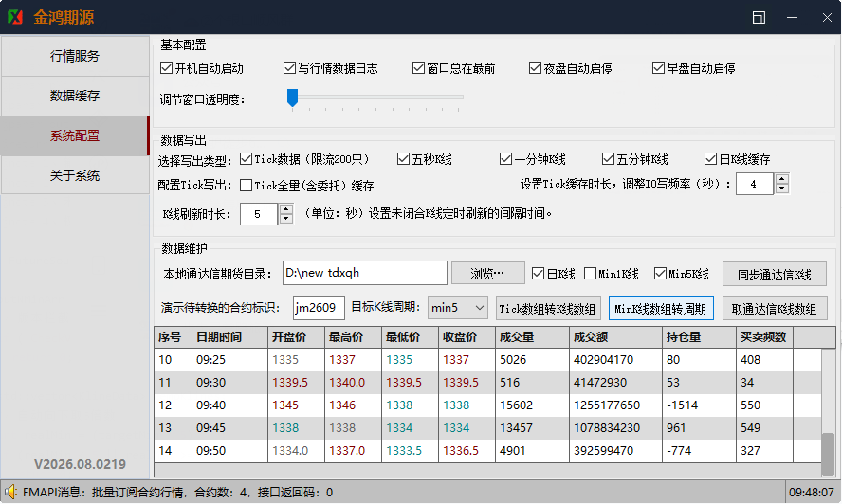
Task: Click the 收盘价 column header
Action: (467, 337)
